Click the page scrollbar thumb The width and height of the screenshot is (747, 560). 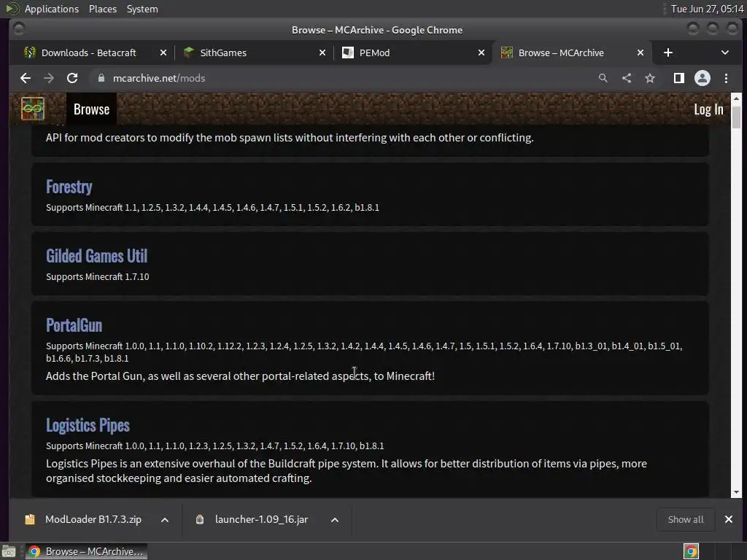[736, 117]
